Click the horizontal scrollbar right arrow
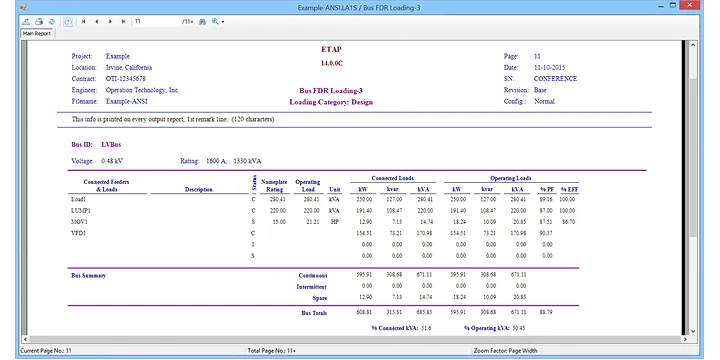Image resolution: width=720 pixels, height=360 pixels. point(685,339)
